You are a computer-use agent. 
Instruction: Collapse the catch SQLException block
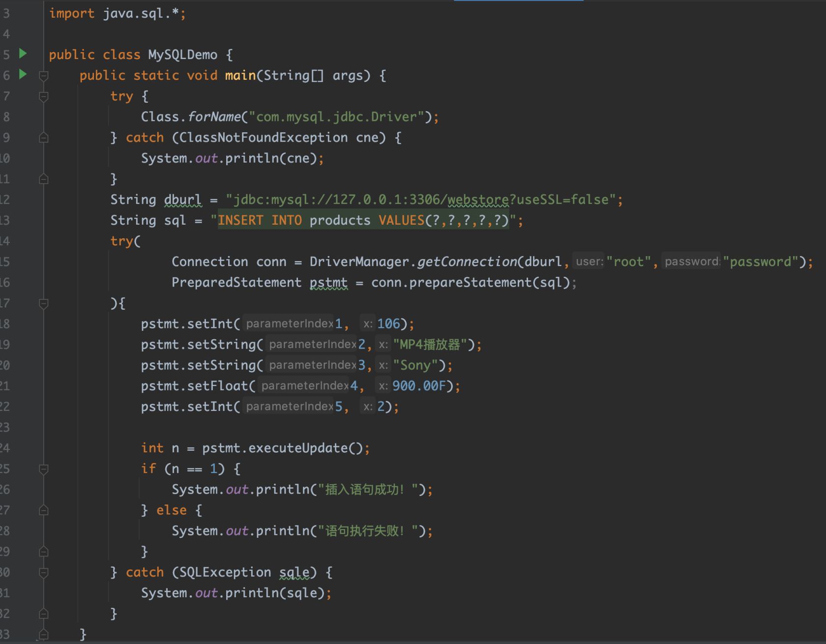[43, 572]
